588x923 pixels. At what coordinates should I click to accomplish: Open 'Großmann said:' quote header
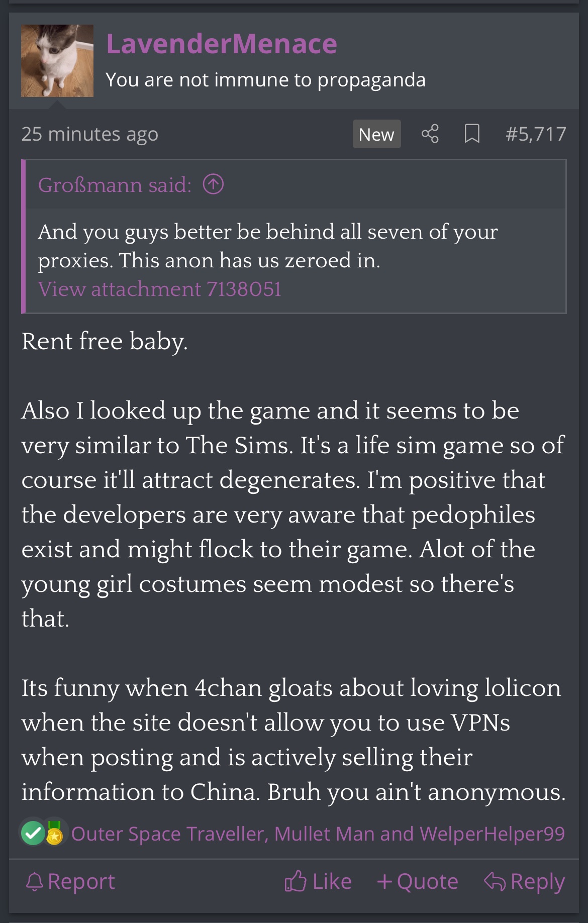115,185
